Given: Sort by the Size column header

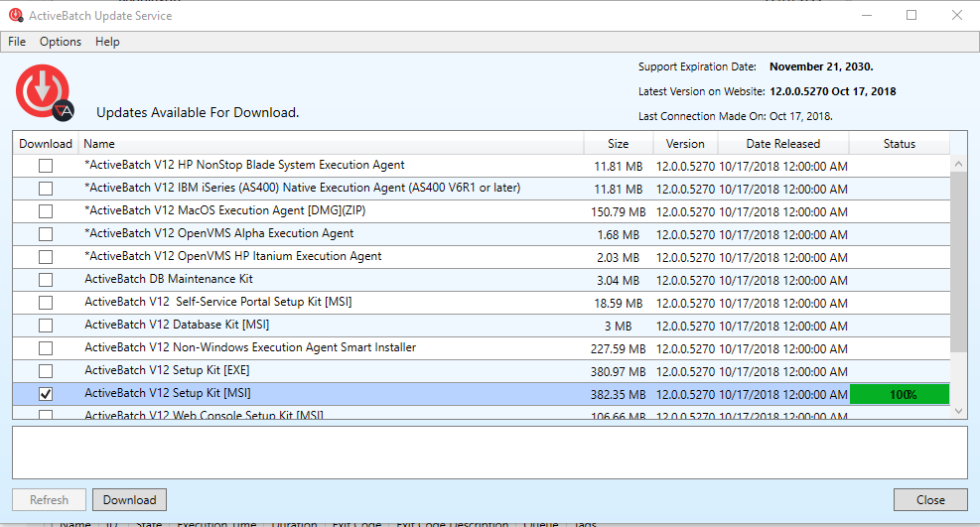Looking at the screenshot, I should (619, 144).
